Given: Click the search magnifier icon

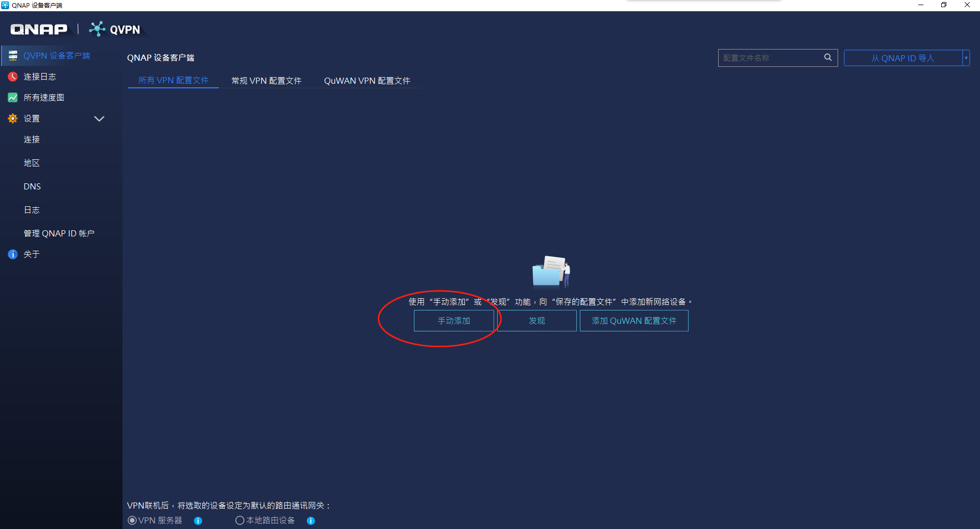Looking at the screenshot, I should tap(828, 58).
